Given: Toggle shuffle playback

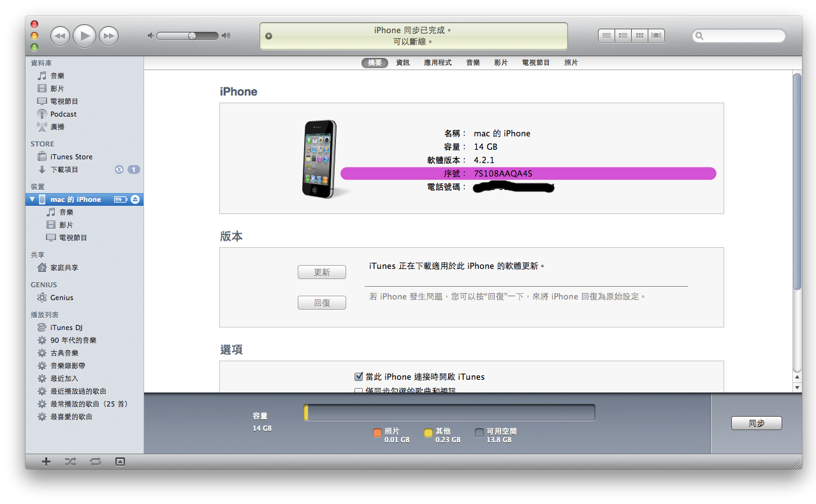Looking at the screenshot, I should point(71,461).
